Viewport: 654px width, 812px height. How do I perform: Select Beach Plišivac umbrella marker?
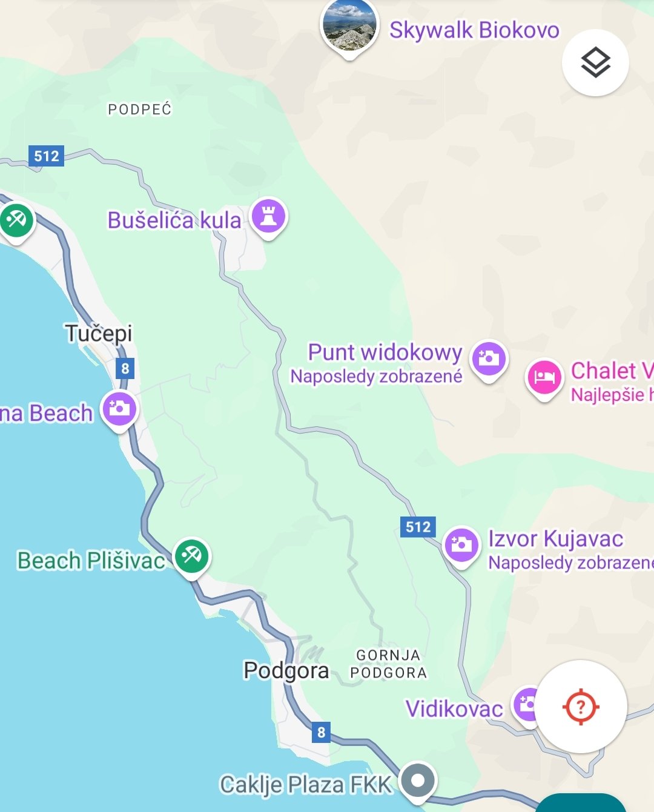coord(192,557)
